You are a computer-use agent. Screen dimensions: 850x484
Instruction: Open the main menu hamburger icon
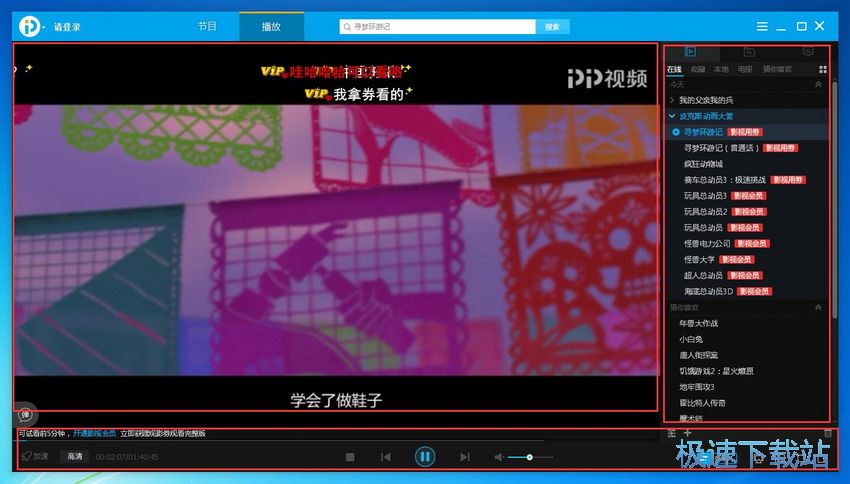click(762, 26)
